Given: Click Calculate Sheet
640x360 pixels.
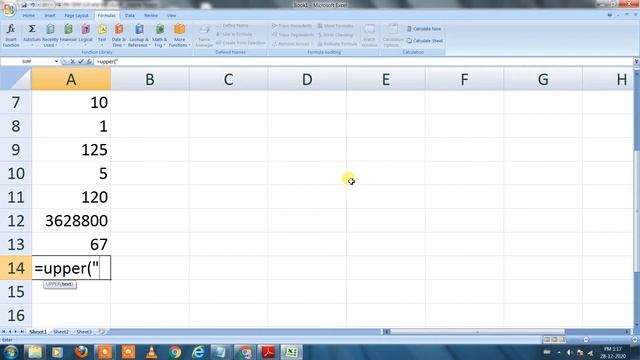Looking at the screenshot, I should [425, 41].
